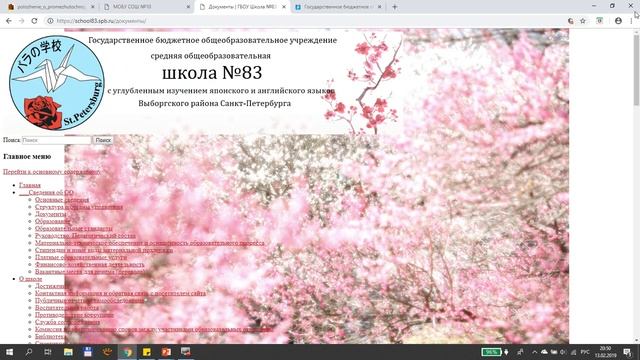
Task: Show hidden system tray icons chevron
Action: pos(534,352)
